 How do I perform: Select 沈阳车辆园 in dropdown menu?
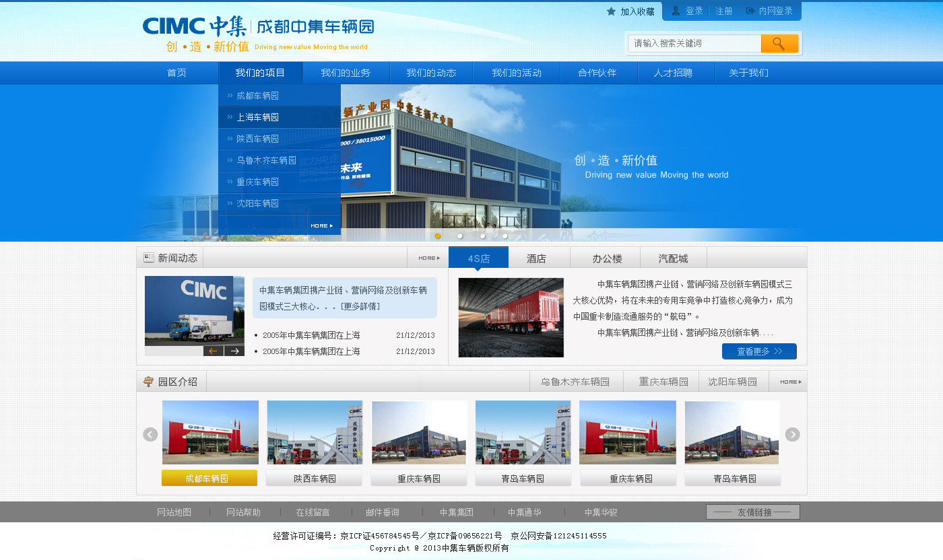pyautogui.click(x=280, y=203)
